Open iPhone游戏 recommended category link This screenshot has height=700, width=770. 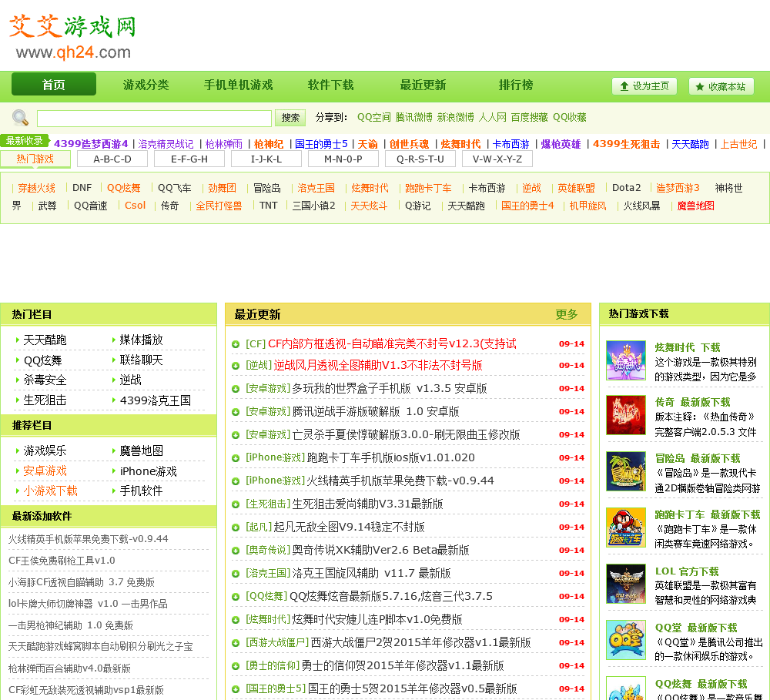tap(149, 471)
